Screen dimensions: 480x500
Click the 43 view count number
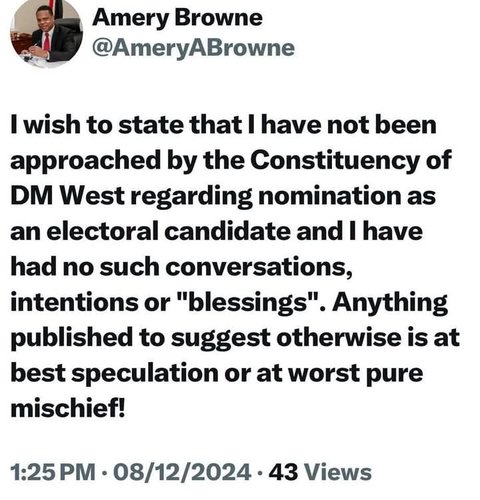point(283,472)
